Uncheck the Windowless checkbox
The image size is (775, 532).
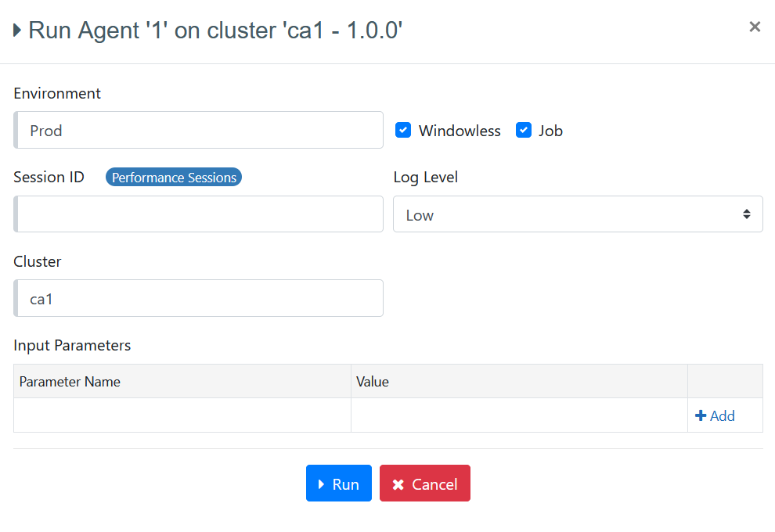pyautogui.click(x=403, y=131)
